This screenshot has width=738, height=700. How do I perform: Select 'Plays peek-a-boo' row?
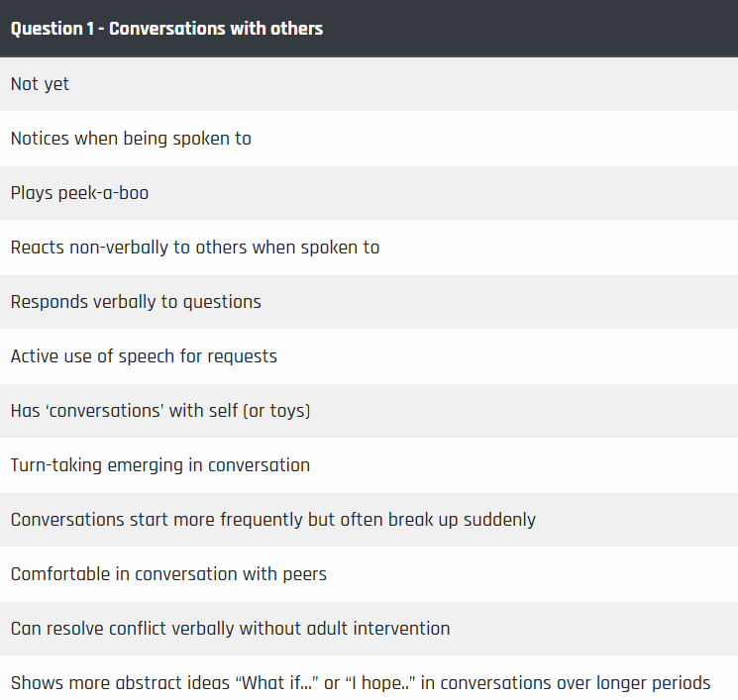tap(369, 193)
